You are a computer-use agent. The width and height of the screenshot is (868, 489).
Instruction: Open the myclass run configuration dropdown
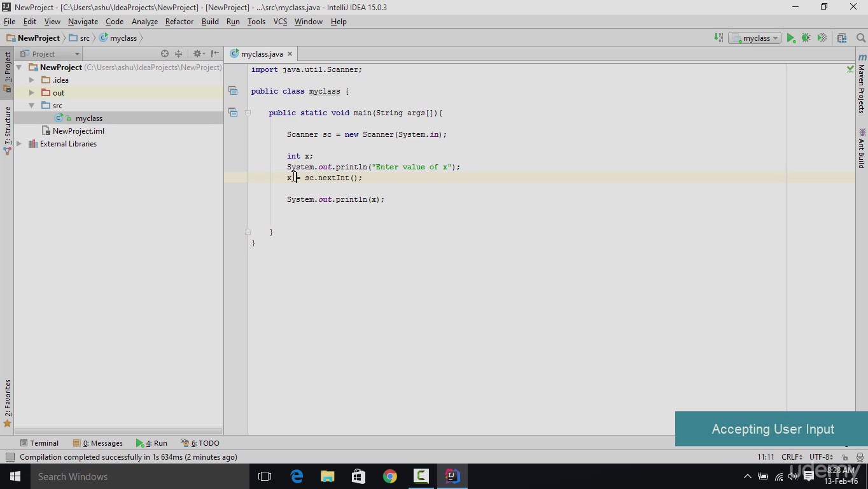pos(755,38)
